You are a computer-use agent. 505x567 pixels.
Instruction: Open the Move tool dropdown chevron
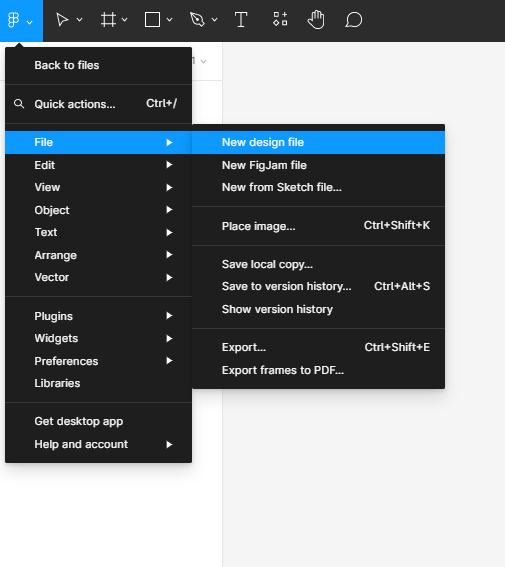tap(80, 20)
